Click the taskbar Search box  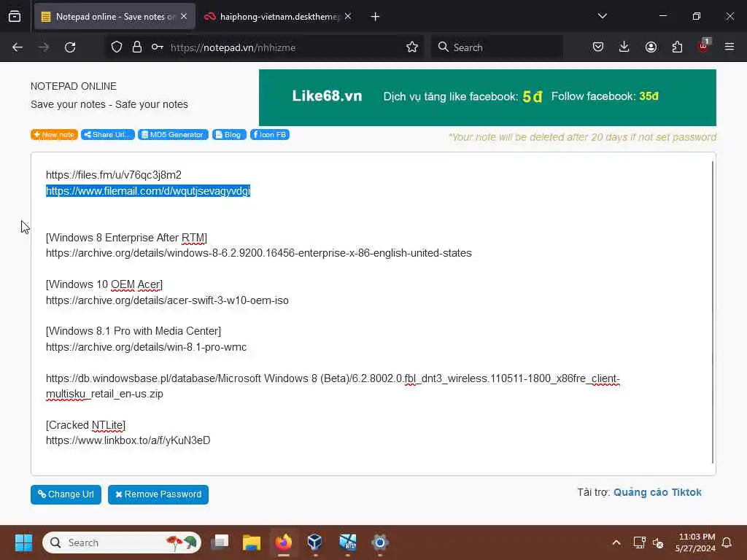point(122,542)
